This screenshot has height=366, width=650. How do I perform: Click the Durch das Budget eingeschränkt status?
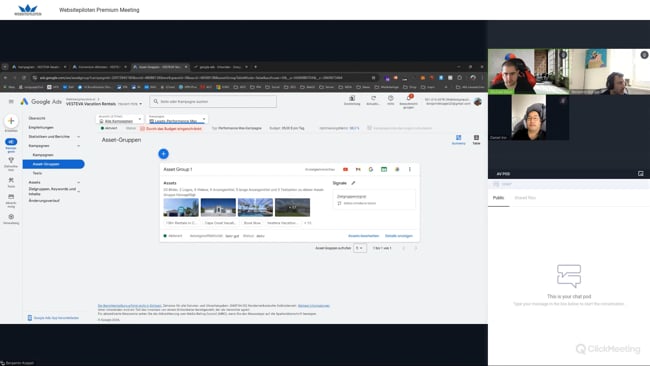pos(171,128)
